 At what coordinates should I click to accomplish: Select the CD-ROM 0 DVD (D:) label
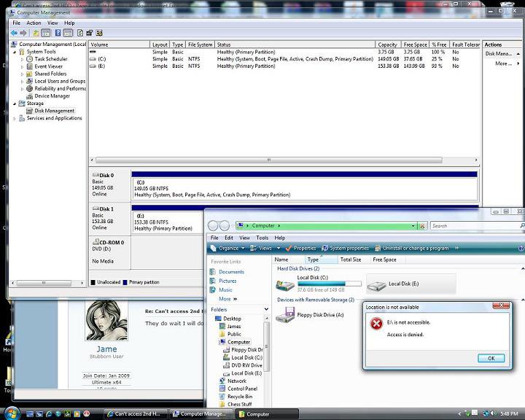(109, 252)
